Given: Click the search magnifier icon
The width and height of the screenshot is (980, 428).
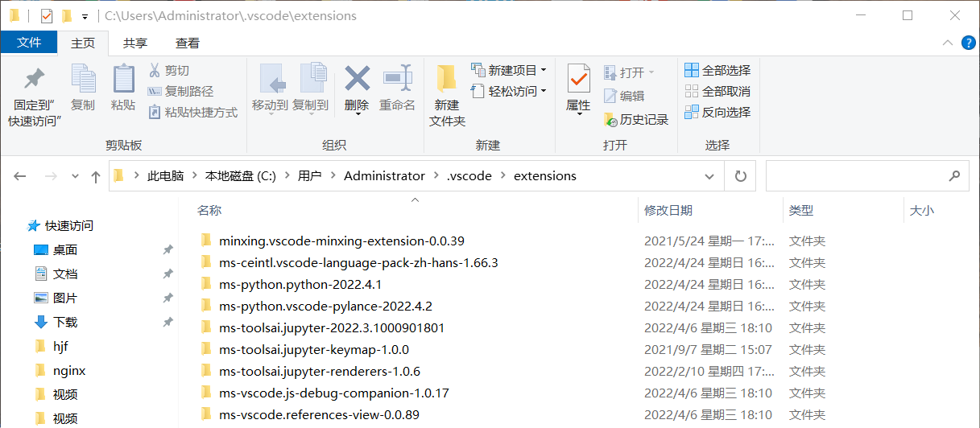Looking at the screenshot, I should pyautogui.click(x=954, y=176).
